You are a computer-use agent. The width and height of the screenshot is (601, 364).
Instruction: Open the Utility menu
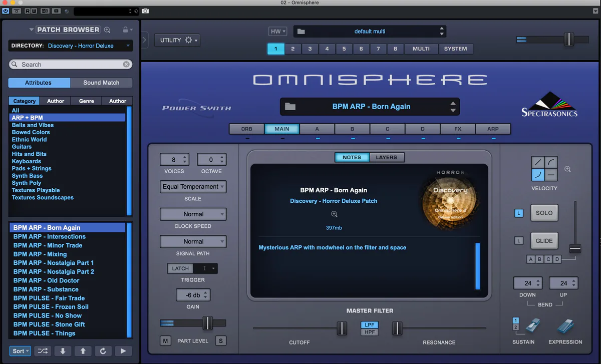pyautogui.click(x=177, y=40)
